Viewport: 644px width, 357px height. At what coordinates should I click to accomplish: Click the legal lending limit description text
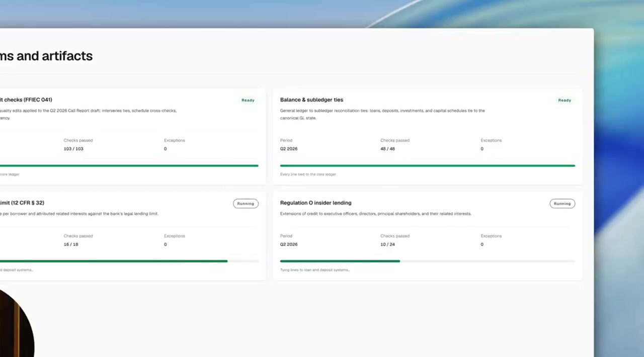(x=79, y=214)
